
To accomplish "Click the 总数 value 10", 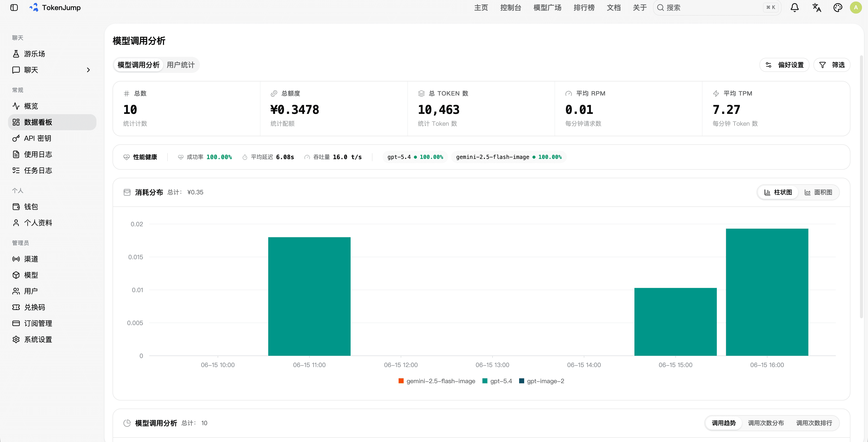I will 130,110.
